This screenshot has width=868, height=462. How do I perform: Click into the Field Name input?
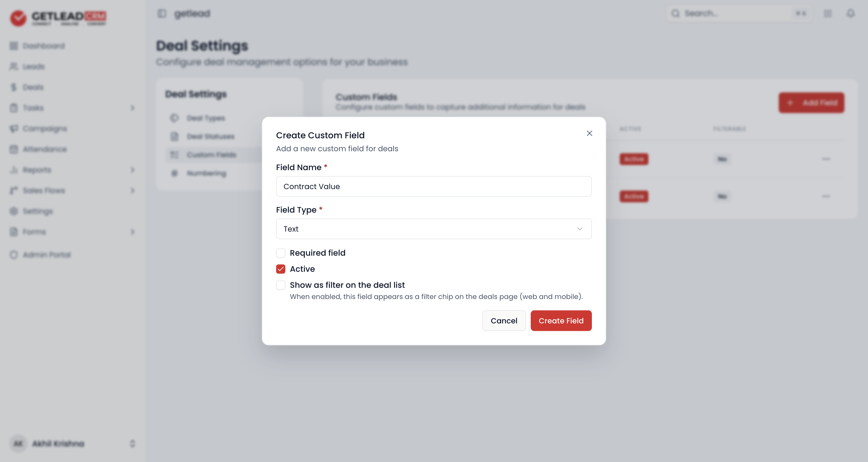[x=434, y=186]
